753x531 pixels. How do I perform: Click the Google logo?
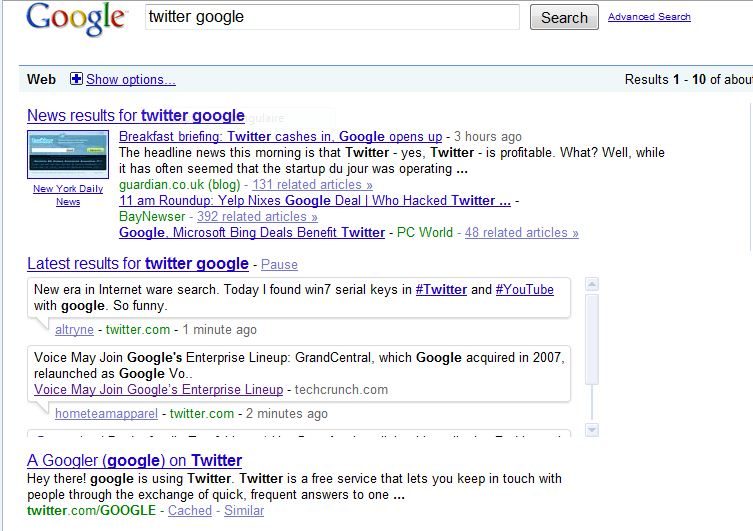tap(76, 19)
